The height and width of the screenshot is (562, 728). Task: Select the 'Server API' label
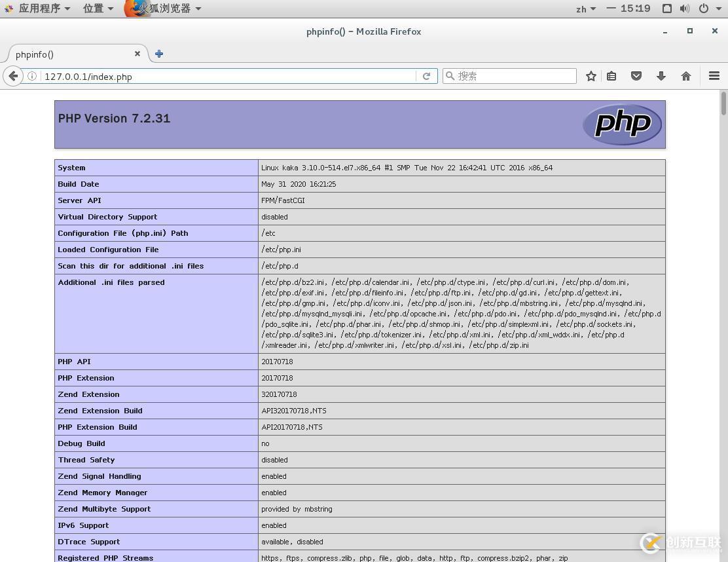click(79, 200)
